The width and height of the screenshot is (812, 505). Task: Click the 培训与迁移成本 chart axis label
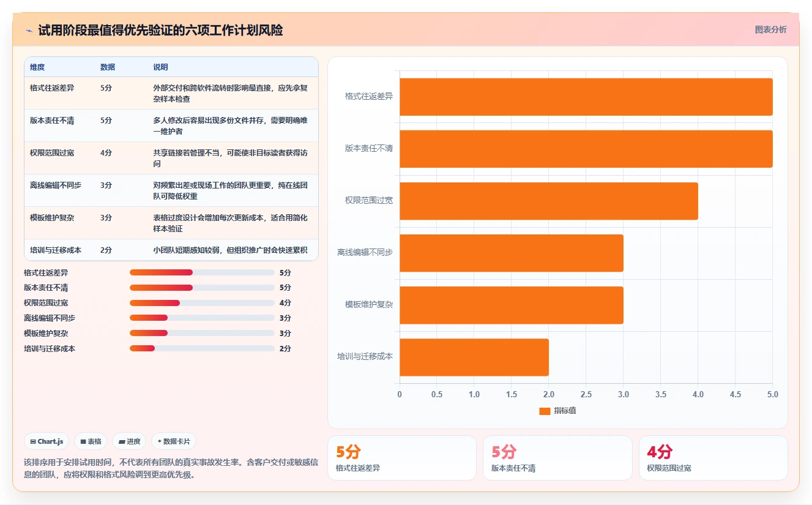coord(365,356)
